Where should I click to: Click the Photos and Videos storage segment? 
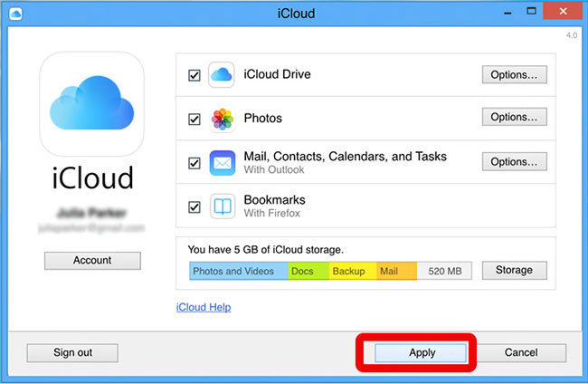click(x=239, y=271)
